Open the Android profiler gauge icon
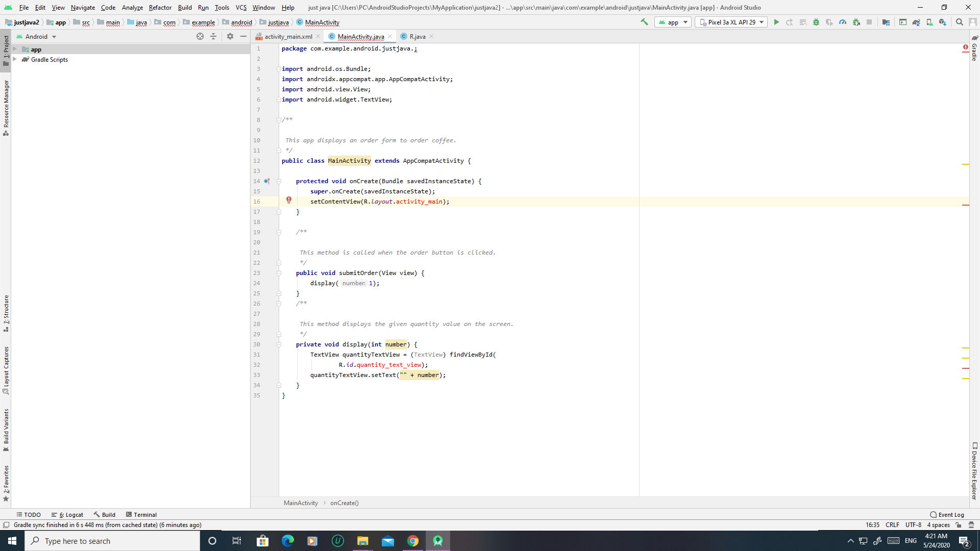The image size is (980, 551). [843, 22]
